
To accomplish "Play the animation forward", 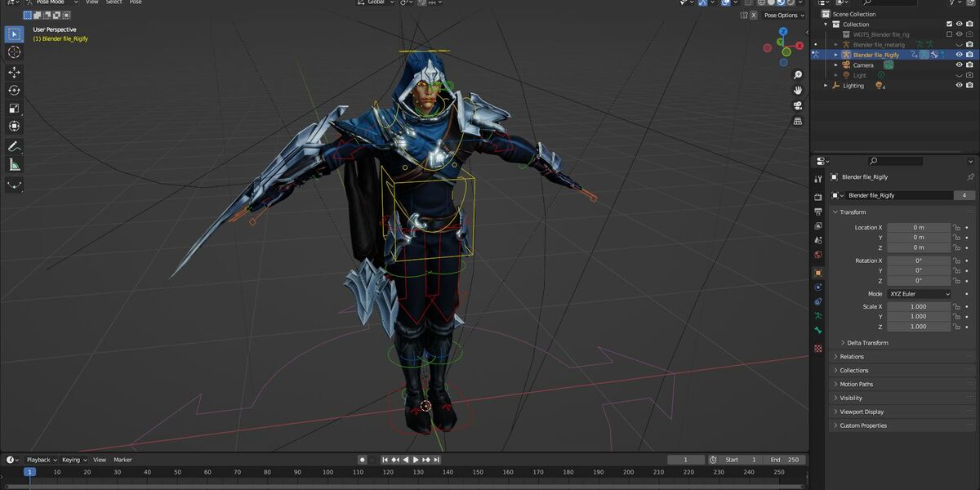I will coord(416,460).
